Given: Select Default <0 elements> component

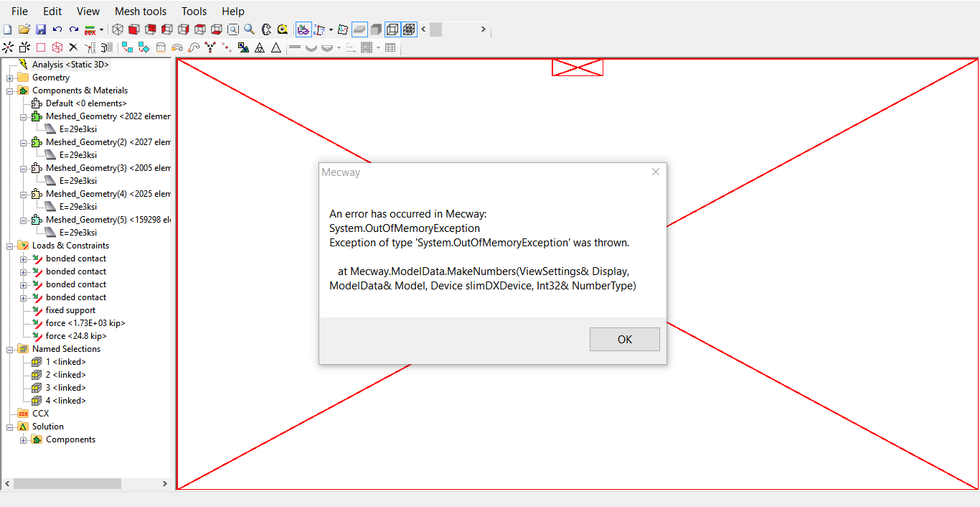Looking at the screenshot, I should [86, 103].
